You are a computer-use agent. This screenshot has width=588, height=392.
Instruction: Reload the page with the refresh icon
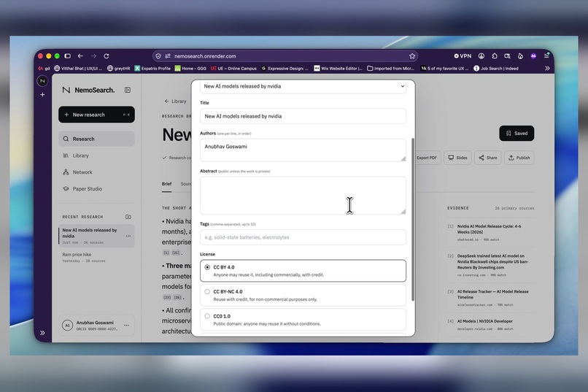click(107, 56)
